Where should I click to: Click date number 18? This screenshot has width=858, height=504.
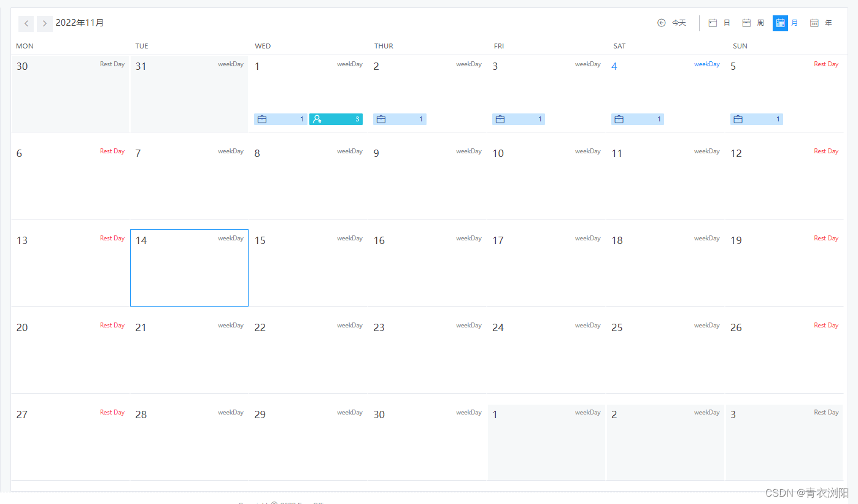(x=617, y=240)
